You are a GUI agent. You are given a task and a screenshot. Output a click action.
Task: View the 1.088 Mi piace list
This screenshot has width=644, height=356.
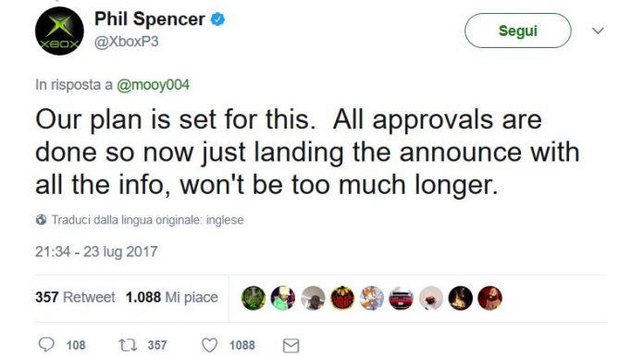point(172,297)
